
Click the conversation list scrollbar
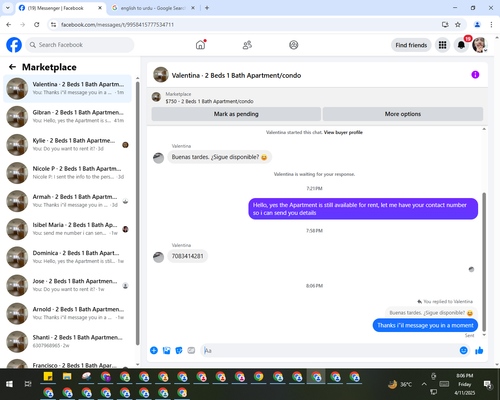137,213
